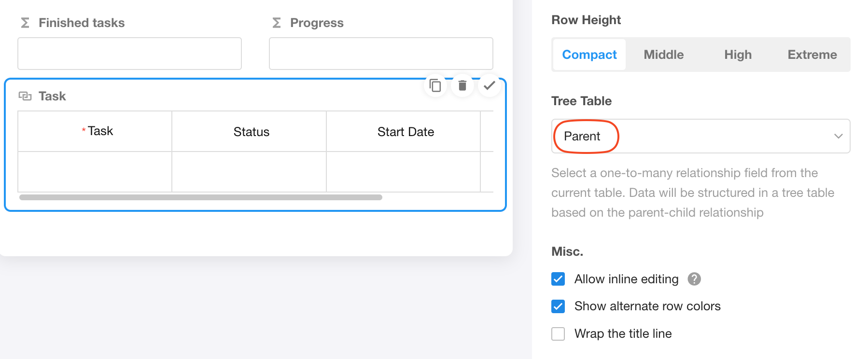Switch row height to High
Image resolution: width=868 pixels, height=359 pixels.
pyautogui.click(x=738, y=55)
